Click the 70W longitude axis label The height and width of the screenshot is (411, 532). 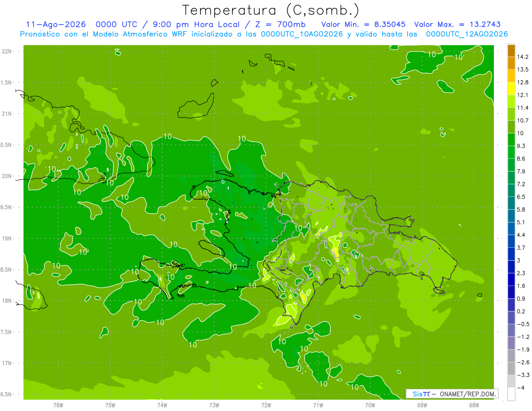pyautogui.click(x=370, y=405)
